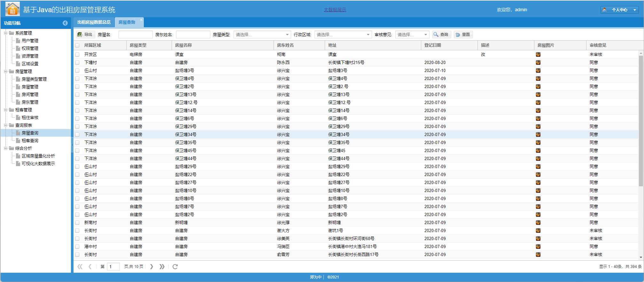The height and width of the screenshot is (282, 644).
Task: Check the 保卫塘4号 row checkbox
Action: click(x=77, y=79)
